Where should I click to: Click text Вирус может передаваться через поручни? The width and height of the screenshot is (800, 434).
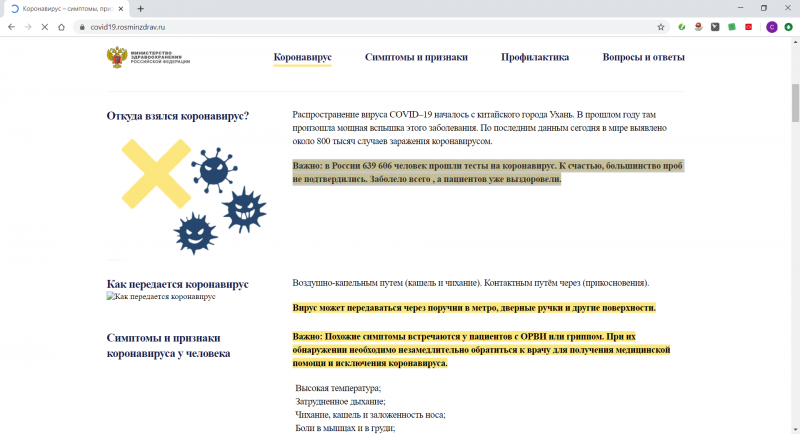474,308
